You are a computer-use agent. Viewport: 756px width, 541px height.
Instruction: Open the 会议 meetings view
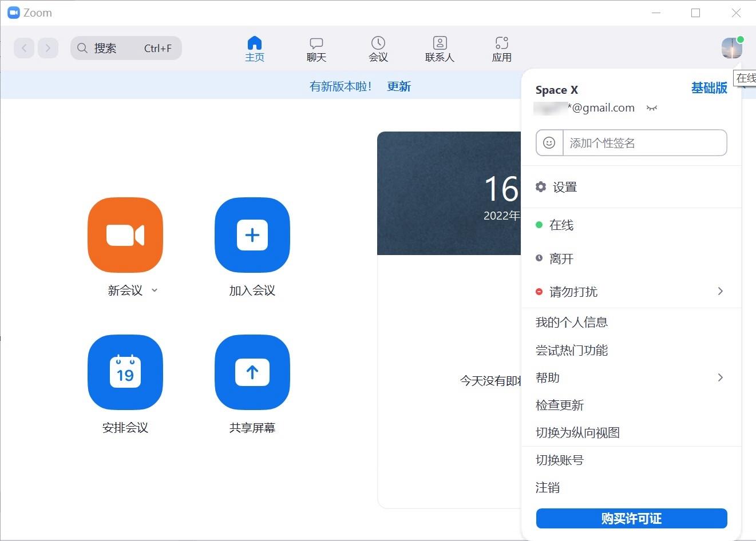coord(378,48)
